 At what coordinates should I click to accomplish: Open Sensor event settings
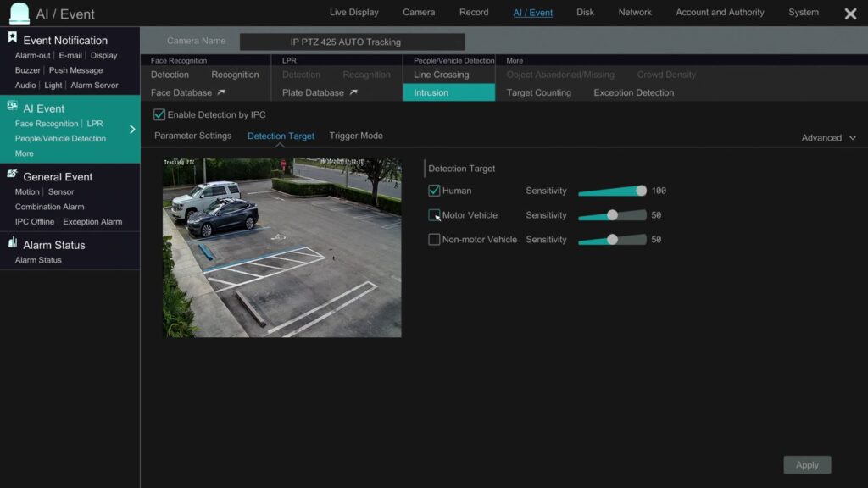click(x=61, y=191)
